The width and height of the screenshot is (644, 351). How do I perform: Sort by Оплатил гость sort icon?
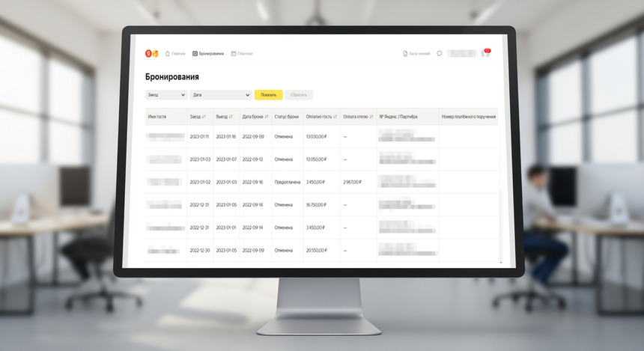point(334,117)
